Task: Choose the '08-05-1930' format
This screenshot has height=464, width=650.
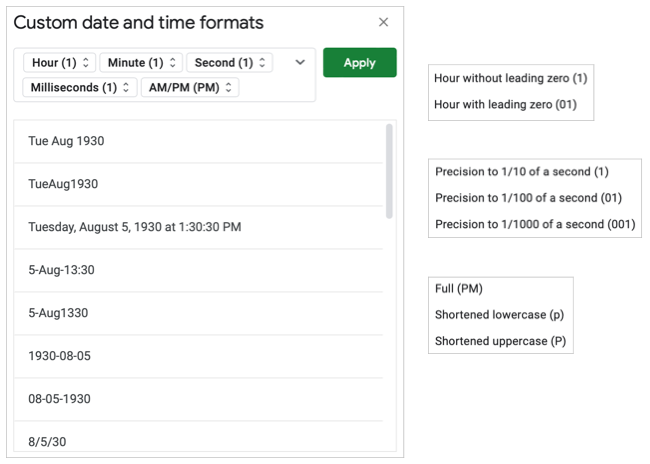Action: tap(60, 399)
